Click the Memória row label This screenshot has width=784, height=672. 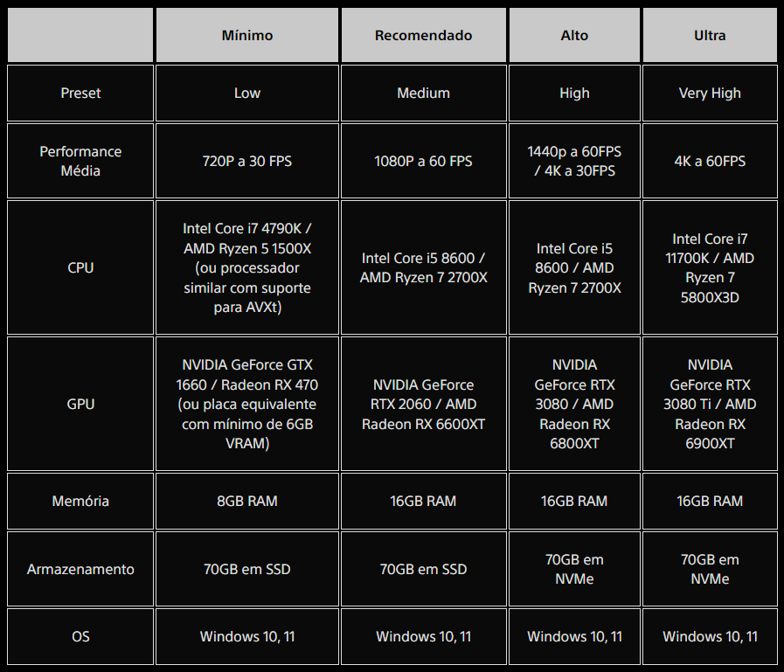point(80,501)
